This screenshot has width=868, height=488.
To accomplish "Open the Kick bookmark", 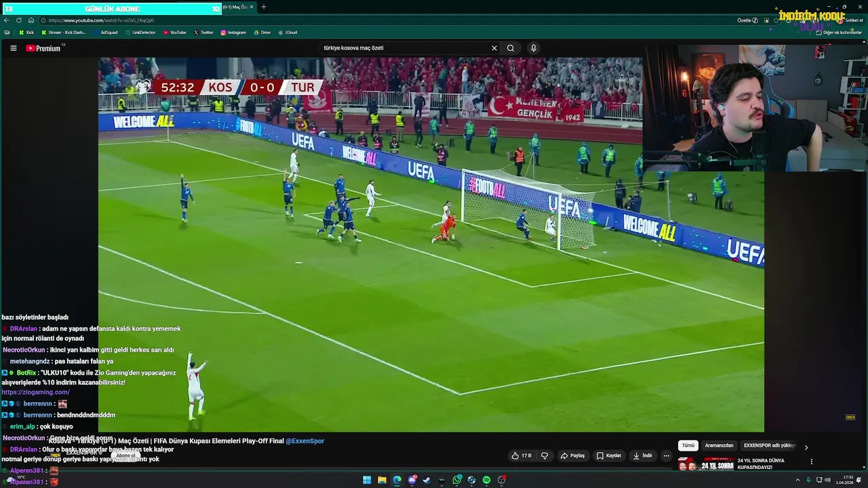I will (x=26, y=33).
